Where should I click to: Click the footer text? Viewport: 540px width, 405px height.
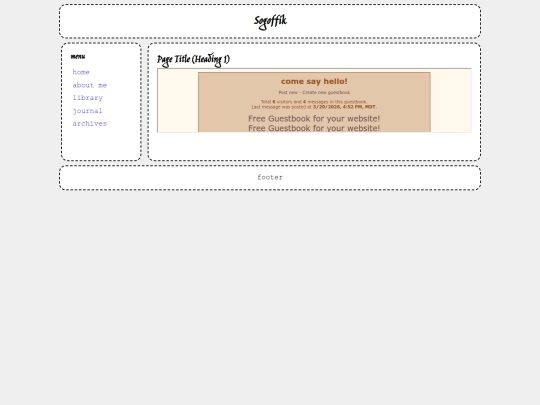click(270, 177)
